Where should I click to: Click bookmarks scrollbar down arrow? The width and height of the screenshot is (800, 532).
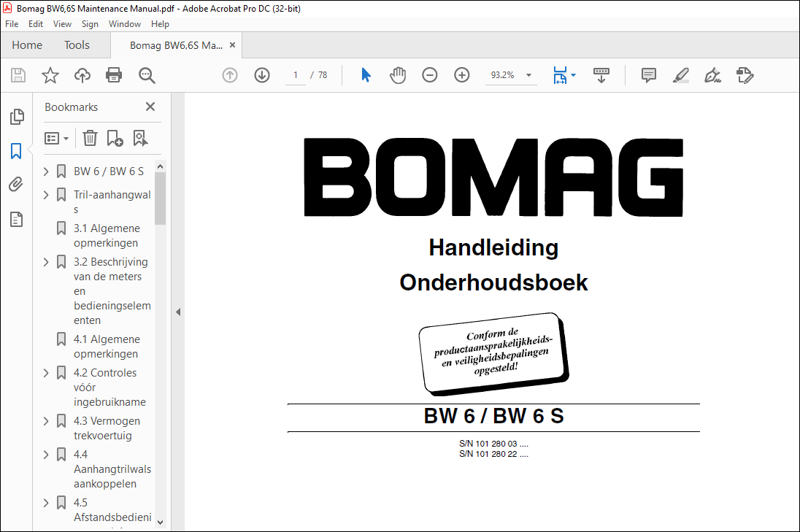pyautogui.click(x=160, y=523)
